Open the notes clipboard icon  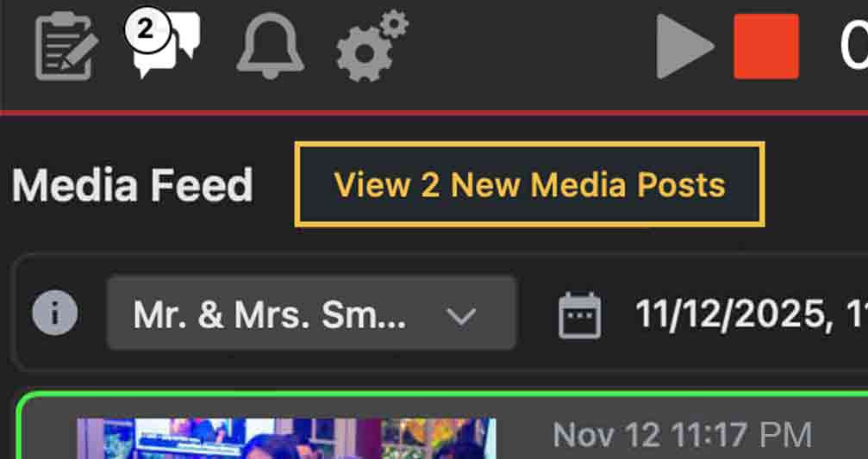(64, 46)
